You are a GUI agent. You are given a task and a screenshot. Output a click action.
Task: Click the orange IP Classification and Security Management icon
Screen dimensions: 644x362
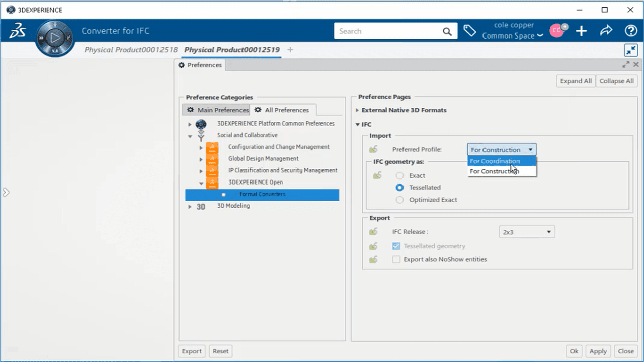(x=212, y=171)
